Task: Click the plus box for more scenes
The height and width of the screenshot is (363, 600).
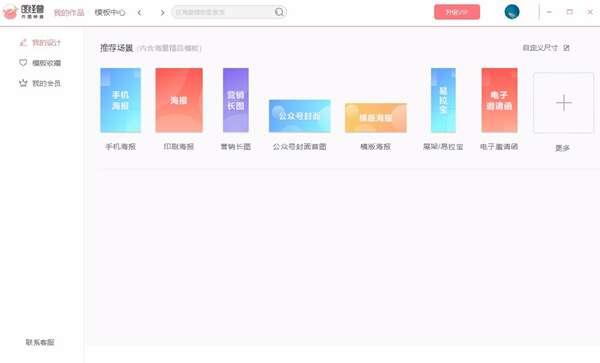Action: click(x=564, y=103)
